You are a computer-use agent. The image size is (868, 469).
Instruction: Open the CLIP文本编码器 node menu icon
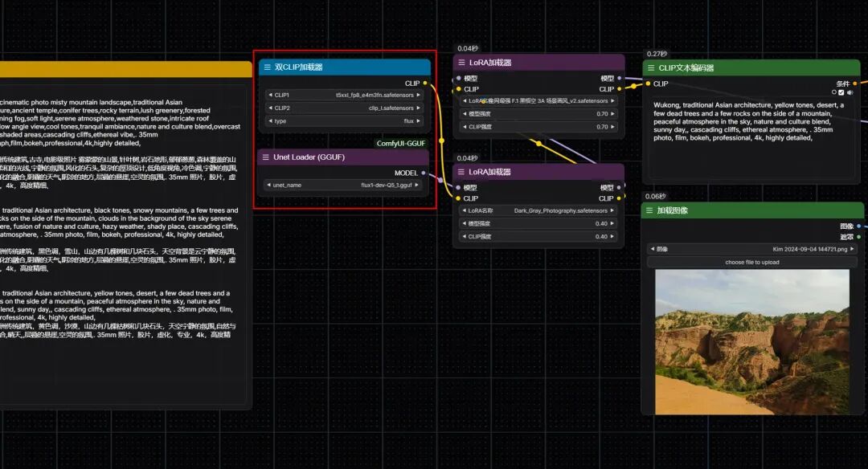[651, 68]
